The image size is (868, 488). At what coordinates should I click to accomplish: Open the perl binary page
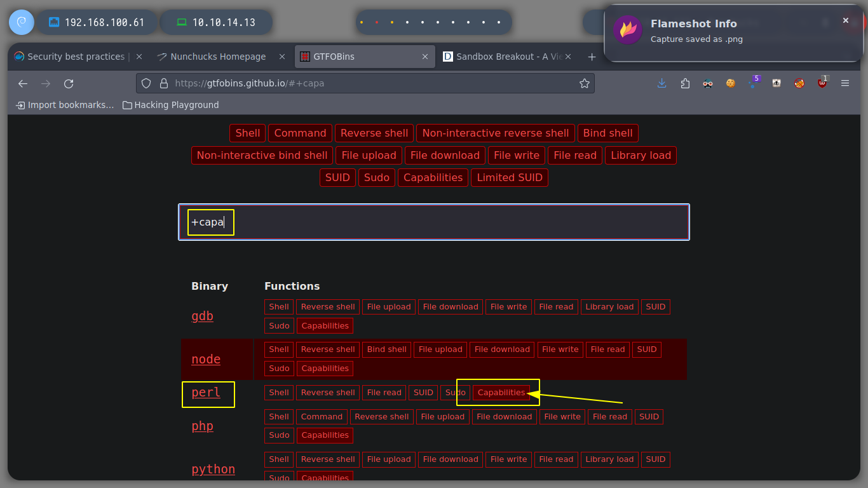tap(206, 393)
